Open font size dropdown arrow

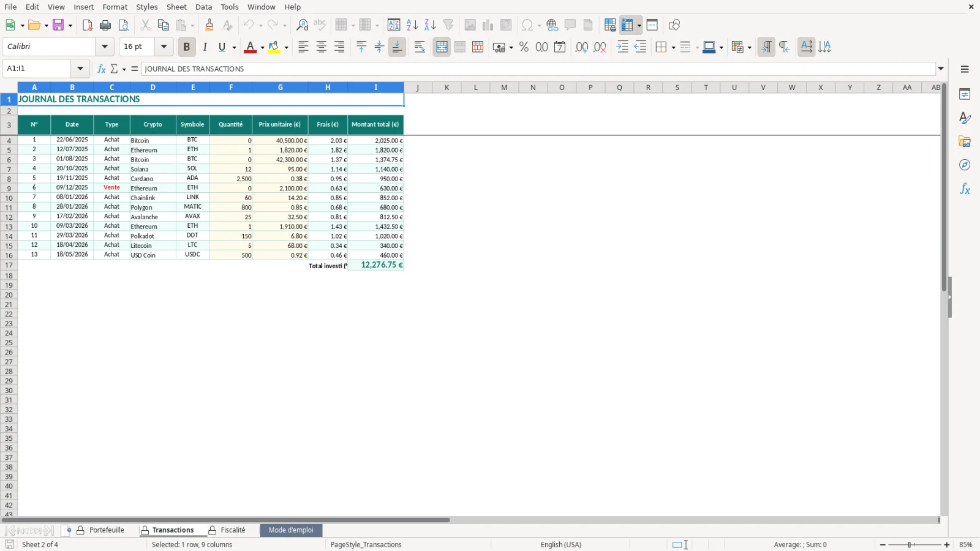164,47
